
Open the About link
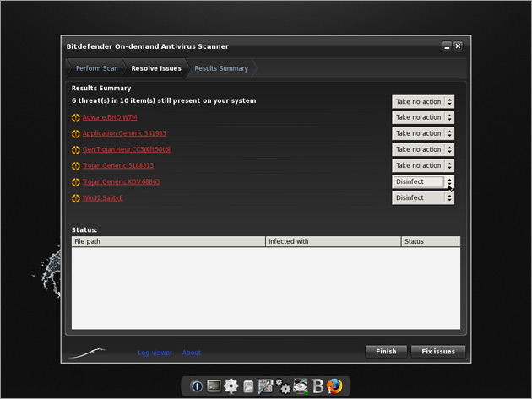point(192,353)
